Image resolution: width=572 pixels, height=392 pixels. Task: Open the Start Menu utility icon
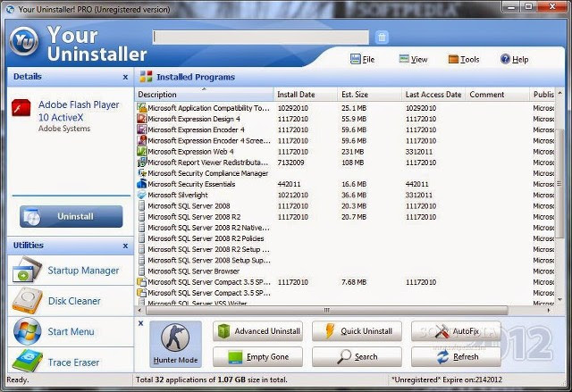click(28, 331)
